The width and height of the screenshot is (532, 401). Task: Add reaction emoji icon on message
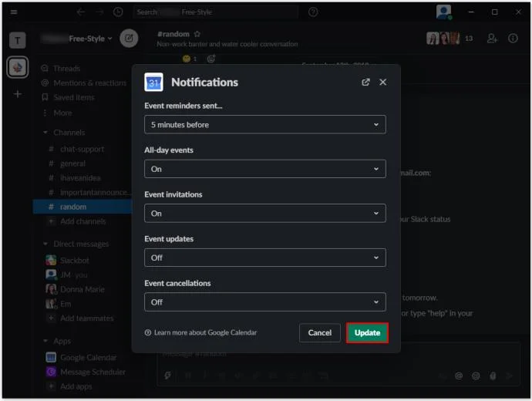point(211,59)
